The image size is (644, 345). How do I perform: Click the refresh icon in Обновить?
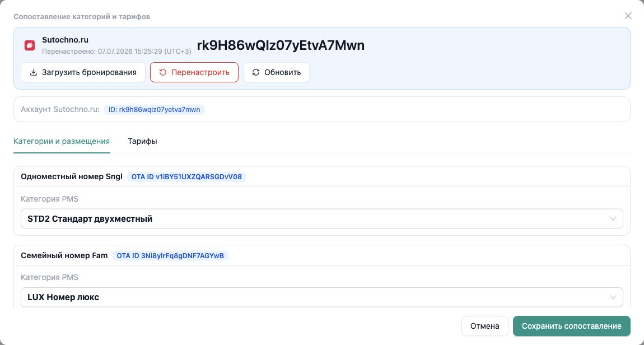[256, 72]
